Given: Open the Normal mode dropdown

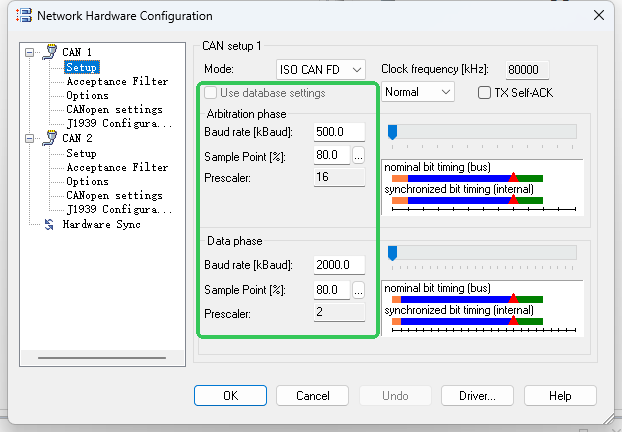Looking at the screenshot, I should [x=418, y=92].
